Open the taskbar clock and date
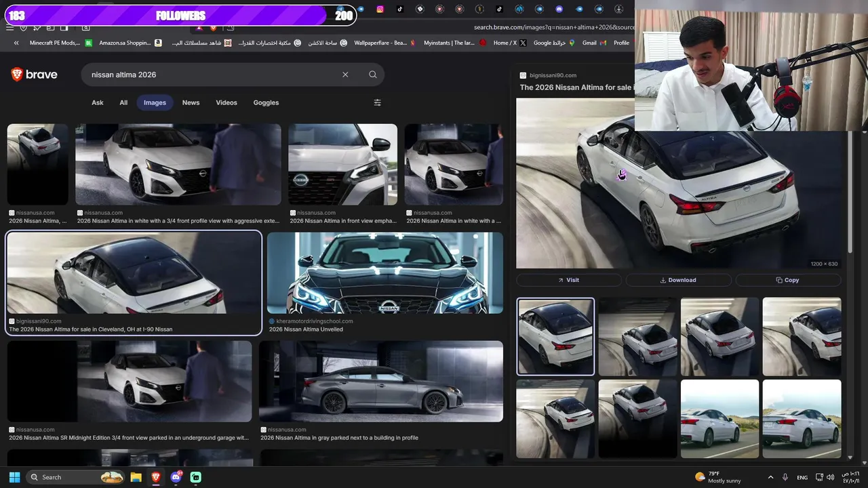The width and height of the screenshot is (868, 488). tap(850, 477)
